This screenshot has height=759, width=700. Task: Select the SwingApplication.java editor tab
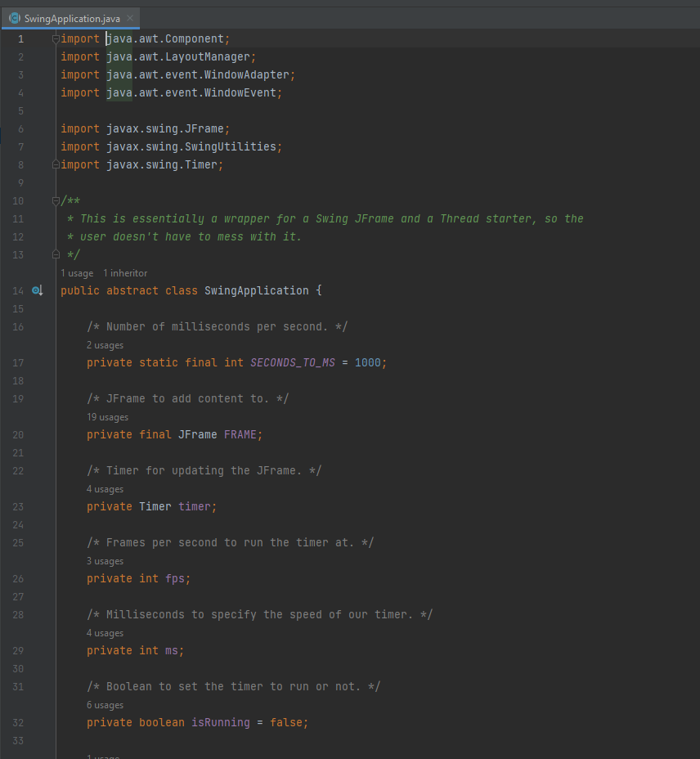coord(70,18)
